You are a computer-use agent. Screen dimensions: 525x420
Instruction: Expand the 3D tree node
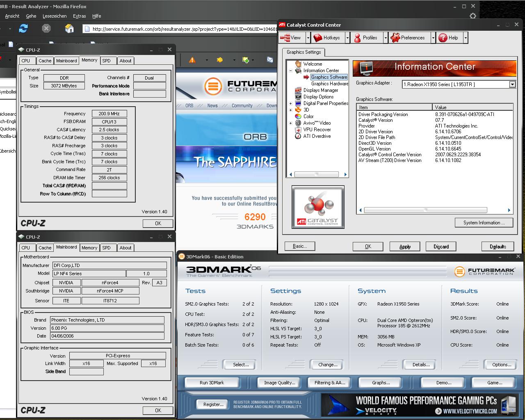pyautogui.click(x=291, y=110)
